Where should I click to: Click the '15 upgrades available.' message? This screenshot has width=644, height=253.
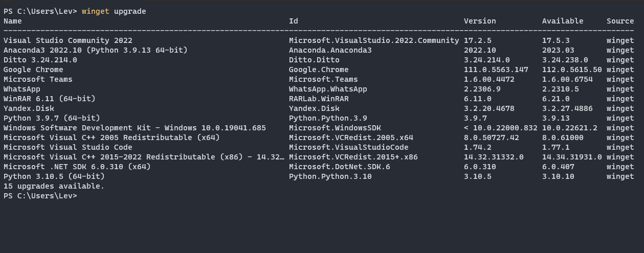pos(54,186)
